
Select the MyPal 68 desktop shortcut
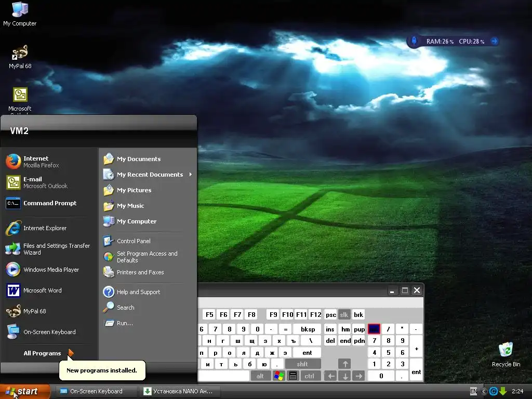tap(20, 57)
